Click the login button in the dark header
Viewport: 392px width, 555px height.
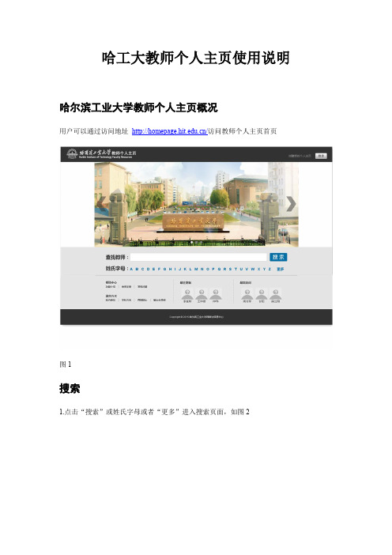(321, 156)
